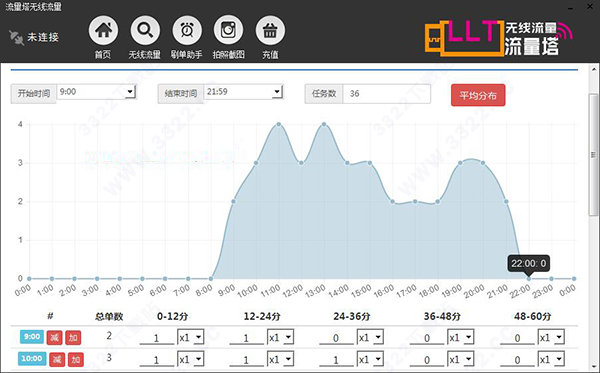600x373 pixels.
Task: Minimize the window from the title bar
Action: pos(571,8)
